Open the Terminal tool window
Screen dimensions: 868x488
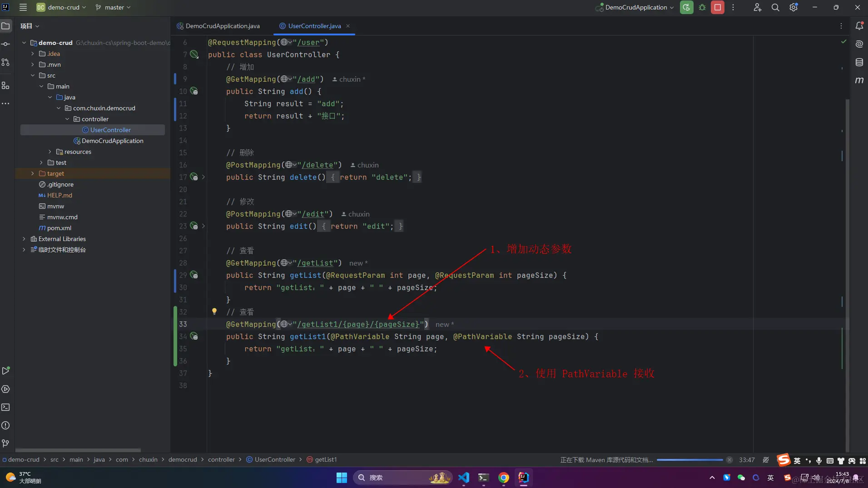click(5, 407)
